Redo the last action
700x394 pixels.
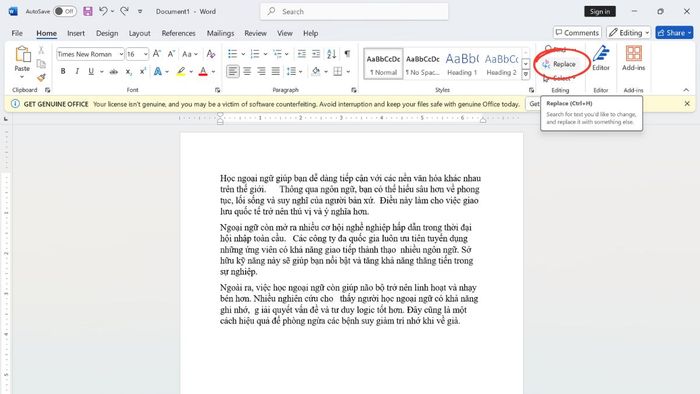click(124, 11)
